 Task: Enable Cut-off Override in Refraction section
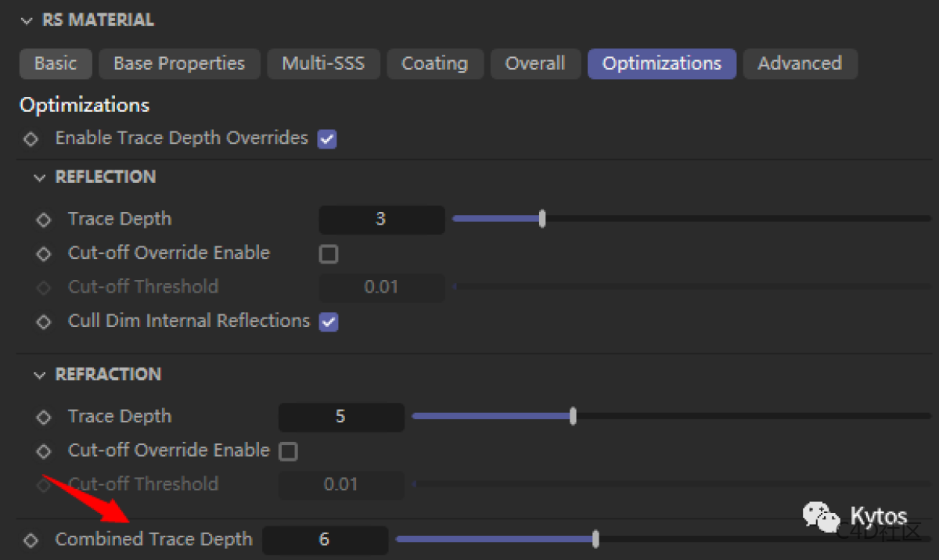(289, 451)
